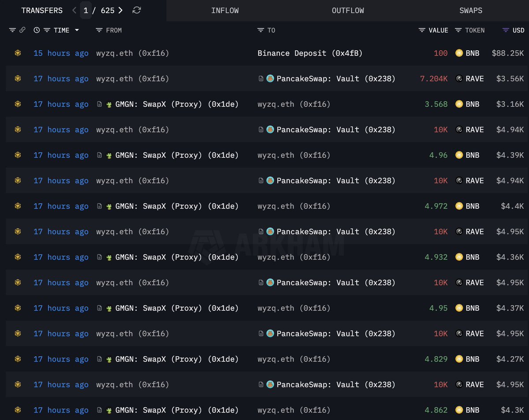Click the chain icon in the 3.568 BNB row

point(18,104)
